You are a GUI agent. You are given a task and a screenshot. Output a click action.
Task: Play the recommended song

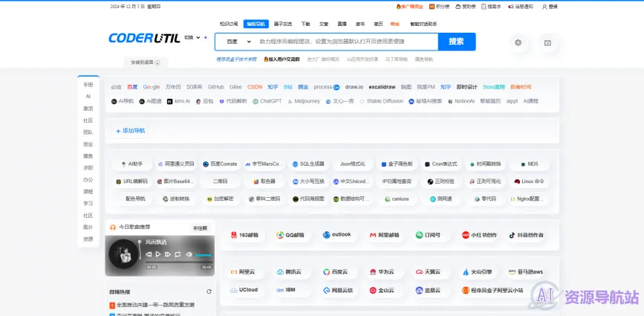[158, 254]
